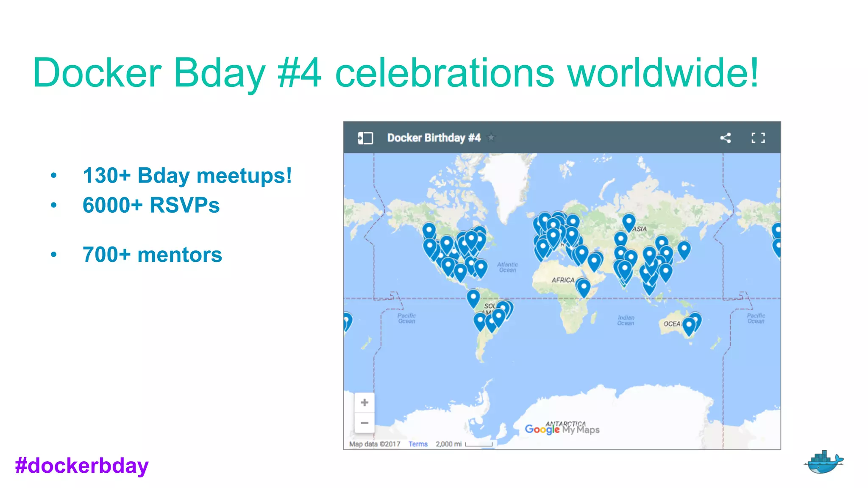Click the share icon in map header

pyautogui.click(x=725, y=138)
